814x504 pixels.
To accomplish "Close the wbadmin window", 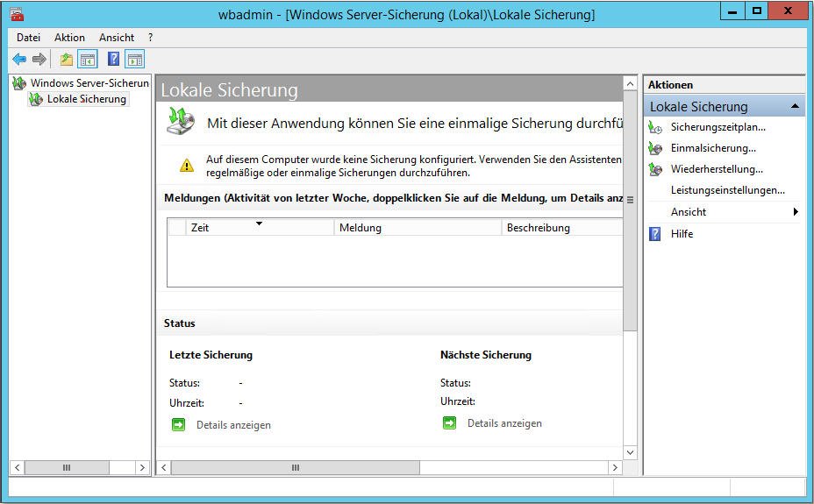I will pyautogui.click(x=788, y=11).
